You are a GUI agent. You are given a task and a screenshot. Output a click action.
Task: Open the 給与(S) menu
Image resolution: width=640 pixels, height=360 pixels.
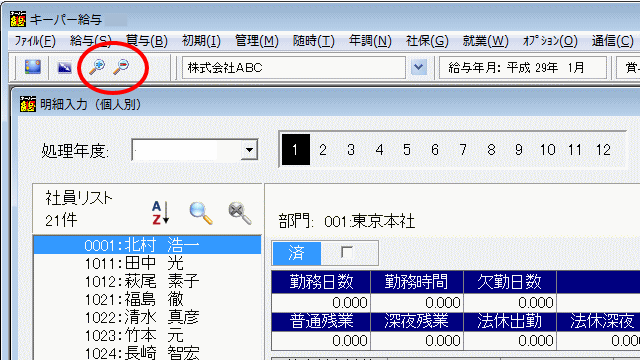(91, 41)
